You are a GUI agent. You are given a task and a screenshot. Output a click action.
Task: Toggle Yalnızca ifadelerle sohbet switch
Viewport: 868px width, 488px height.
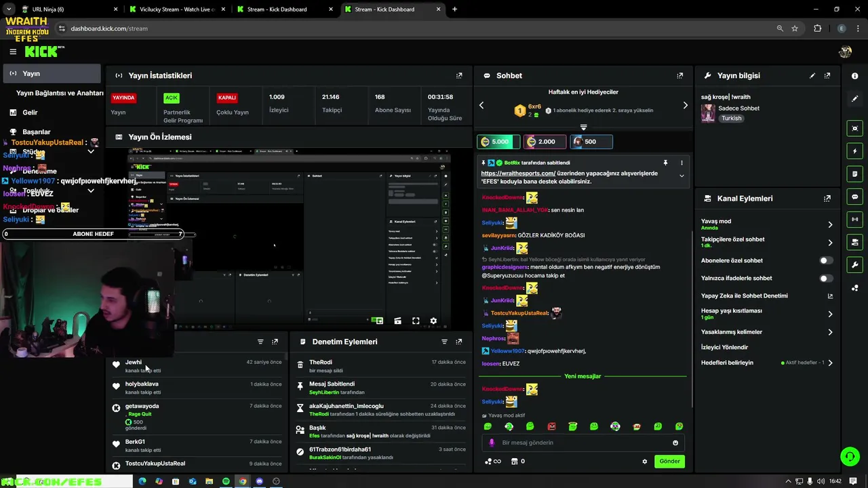tap(826, 278)
